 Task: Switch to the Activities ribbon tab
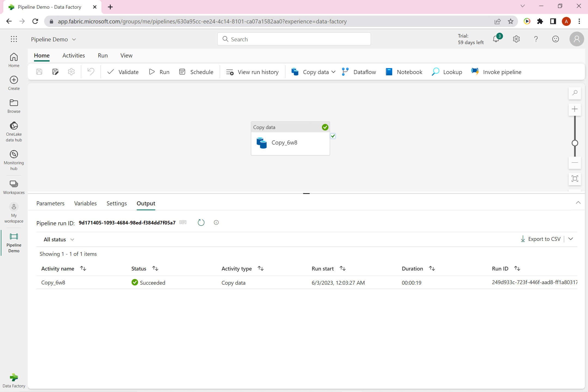pyautogui.click(x=74, y=55)
